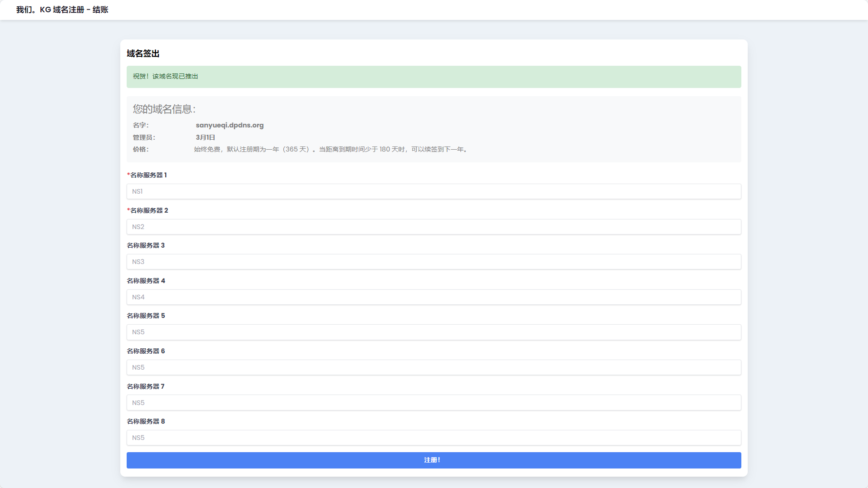Click the price description mentioning 365 天
The height and width of the screenshot is (488, 868).
331,149
